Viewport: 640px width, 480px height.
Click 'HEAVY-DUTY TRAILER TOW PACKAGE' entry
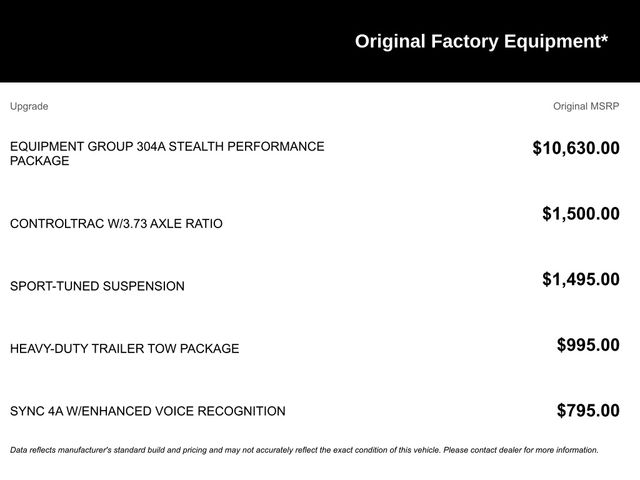tap(124, 349)
